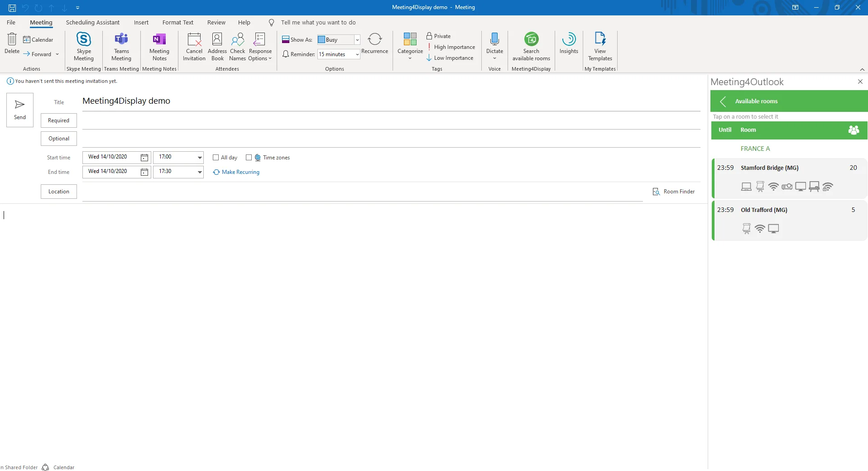Open the start time 17:00 dropdown
868x471 pixels.
(x=200, y=157)
